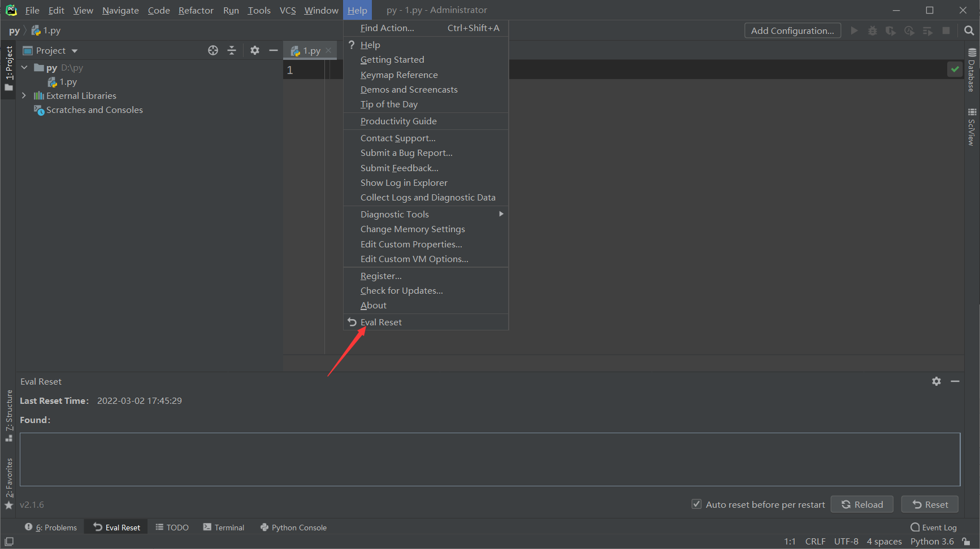Open Search Everywhere magnifier icon
The height and width of the screenshot is (549, 980).
click(x=969, y=30)
